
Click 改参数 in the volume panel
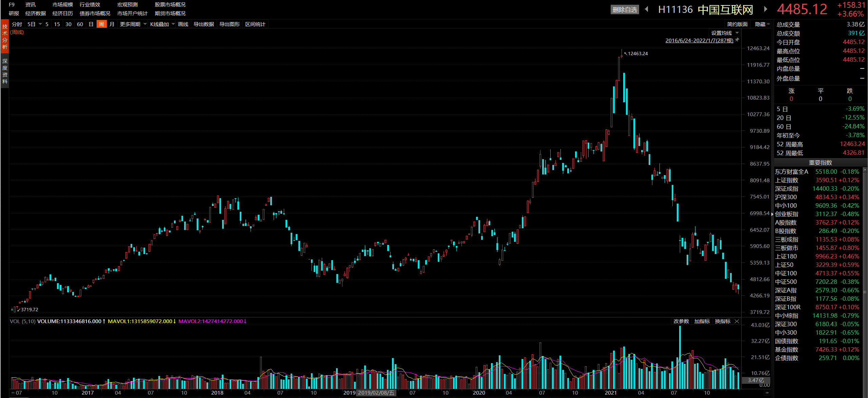coord(681,321)
